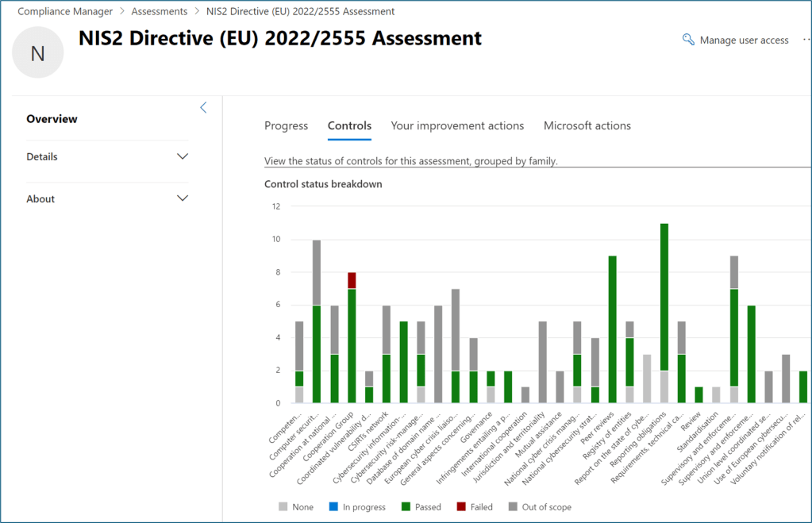The height and width of the screenshot is (523, 812).
Task: Toggle the 'Out of scope' legend series
Action: pyautogui.click(x=537, y=506)
